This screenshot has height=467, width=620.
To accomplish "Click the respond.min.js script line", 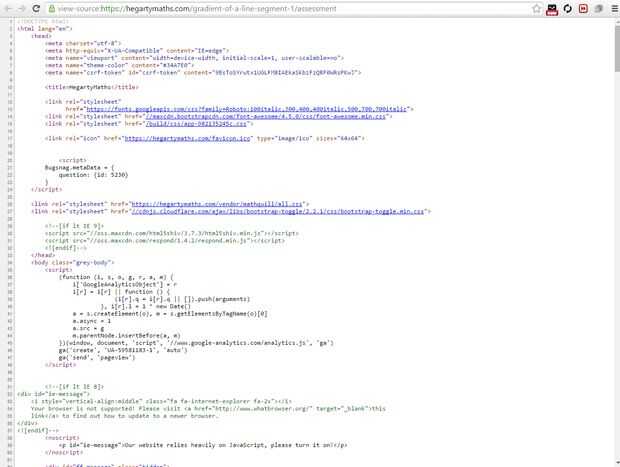I will tap(164, 240).
